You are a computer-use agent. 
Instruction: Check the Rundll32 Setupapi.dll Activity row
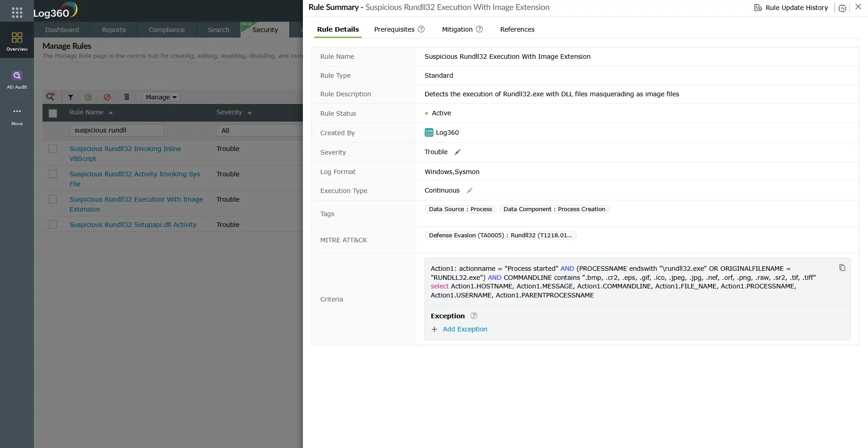53,225
